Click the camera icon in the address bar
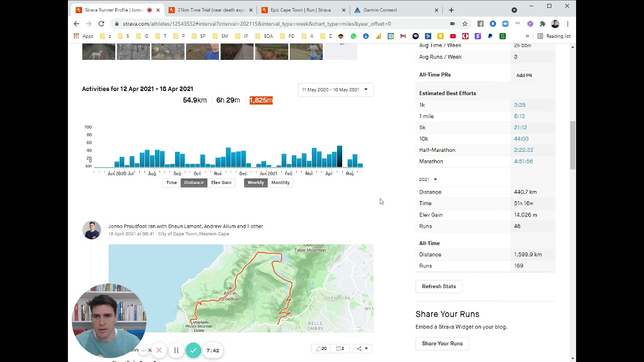Screen dimensions: 644x362 [x=452, y=24]
